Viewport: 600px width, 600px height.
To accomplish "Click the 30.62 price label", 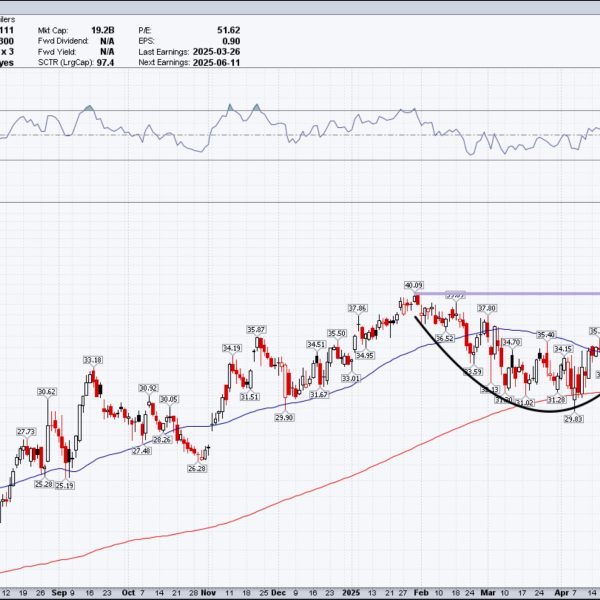I will pos(47,391).
